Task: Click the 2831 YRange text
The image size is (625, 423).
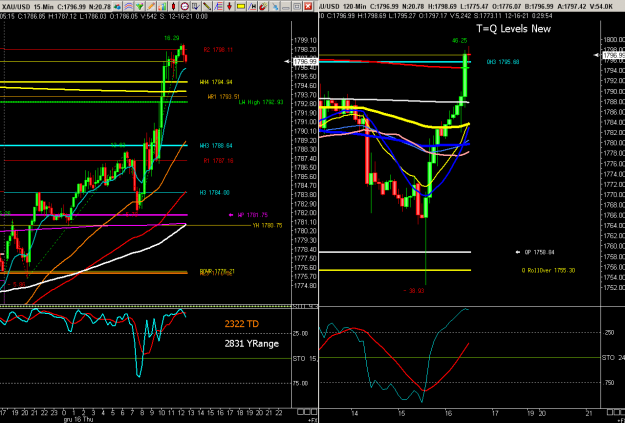Action: tap(252, 343)
